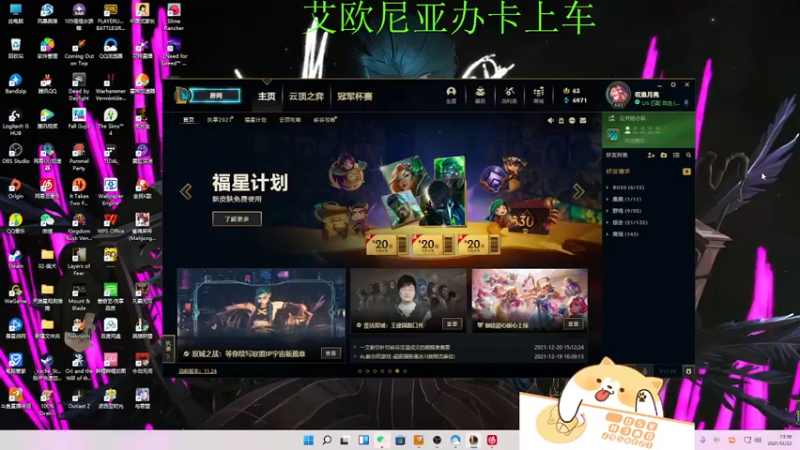Expand the (143) friend group
Image resolution: width=800 pixels, height=450 pixels.
(622, 234)
